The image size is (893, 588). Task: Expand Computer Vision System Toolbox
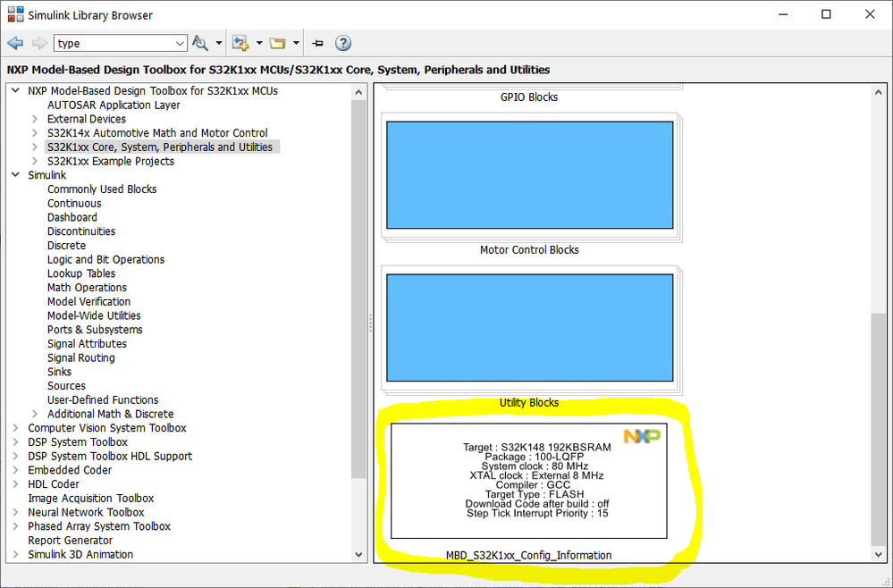pos(16,428)
